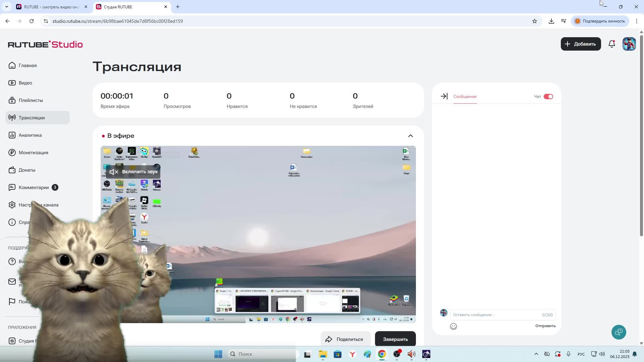Click the support chat bubble icon

pos(619,332)
